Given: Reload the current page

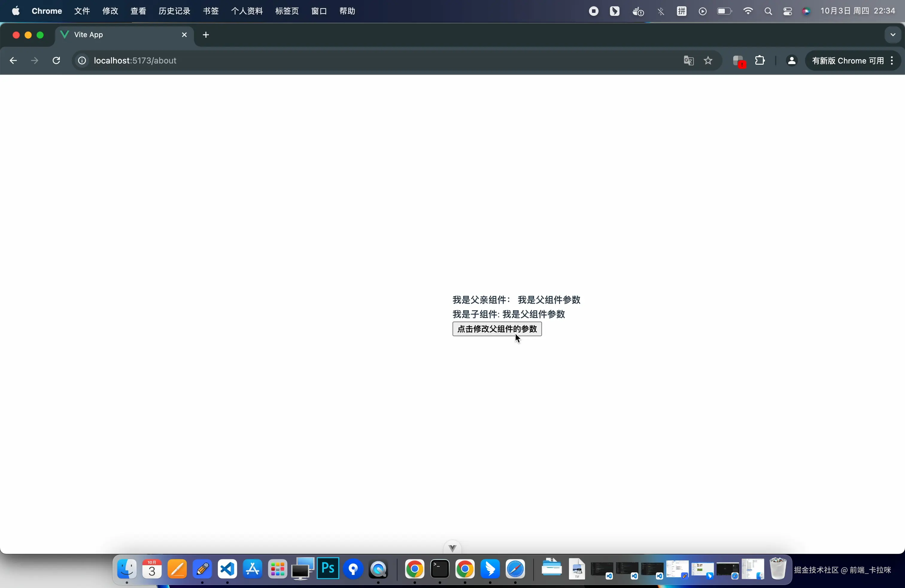Looking at the screenshot, I should [56, 61].
